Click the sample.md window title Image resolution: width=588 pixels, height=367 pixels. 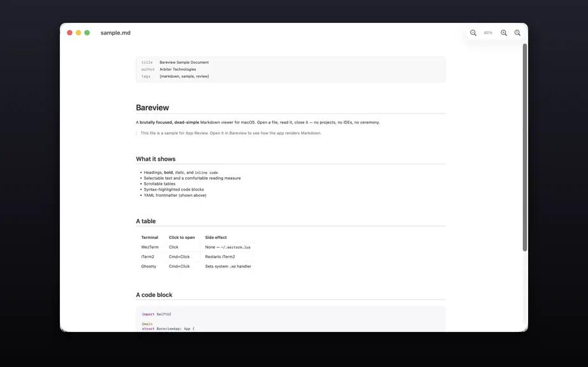coord(115,33)
